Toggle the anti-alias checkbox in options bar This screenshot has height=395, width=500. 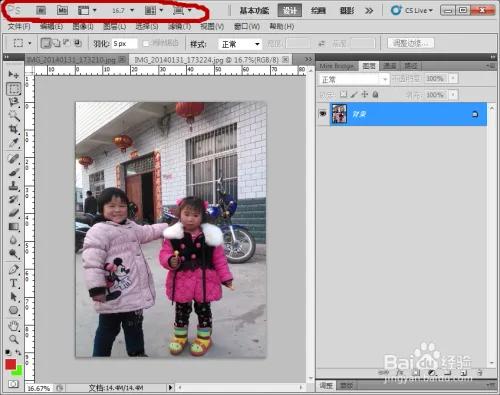point(146,44)
